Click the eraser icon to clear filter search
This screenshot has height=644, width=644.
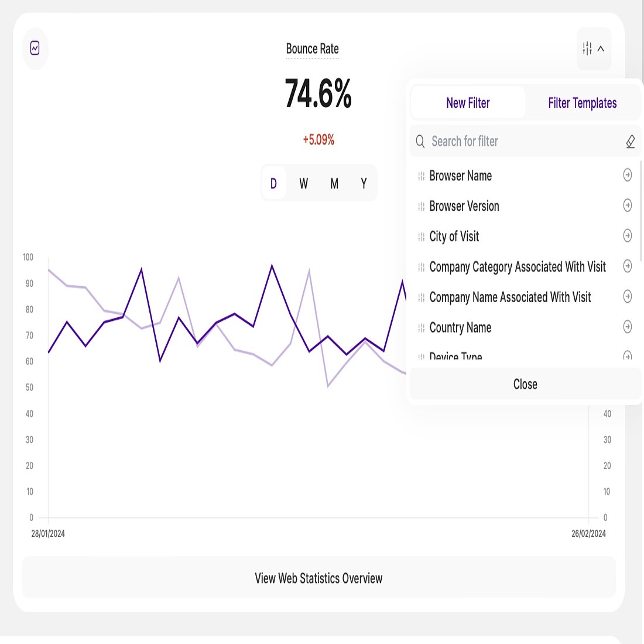(630, 141)
